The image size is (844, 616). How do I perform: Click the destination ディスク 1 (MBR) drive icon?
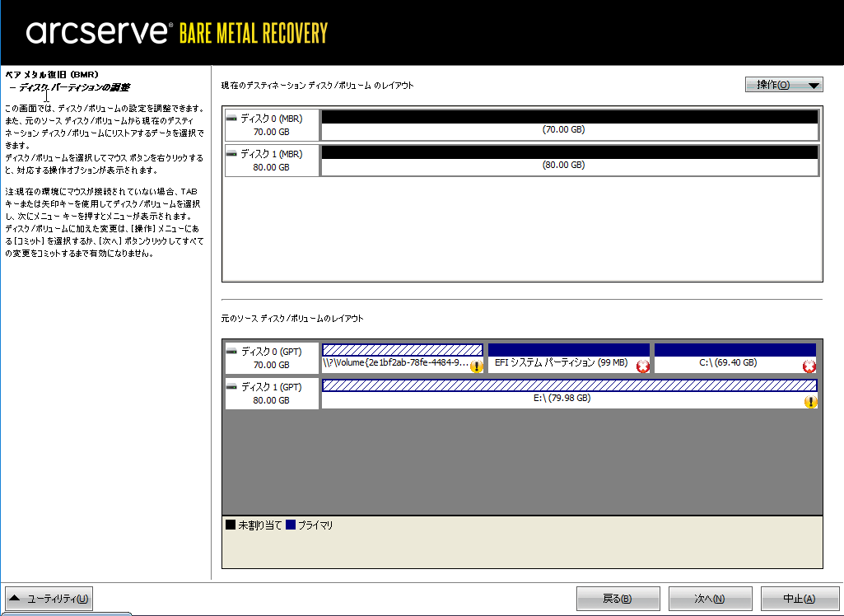click(x=231, y=153)
